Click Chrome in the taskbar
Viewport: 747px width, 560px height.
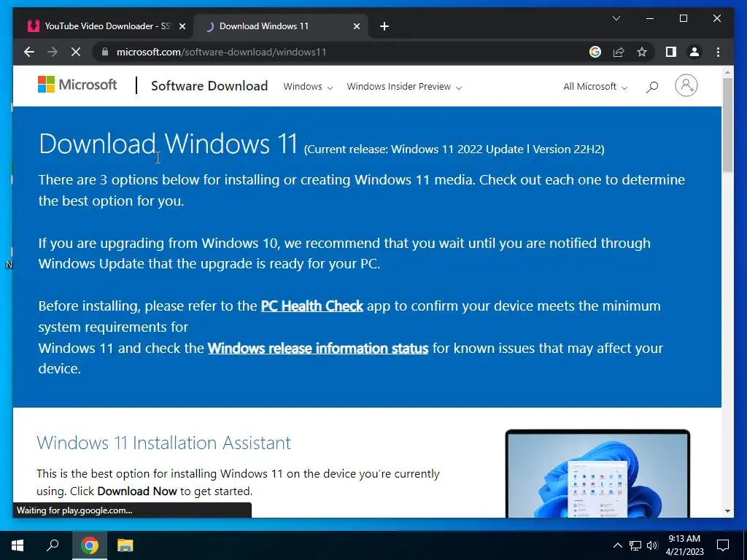[90, 545]
